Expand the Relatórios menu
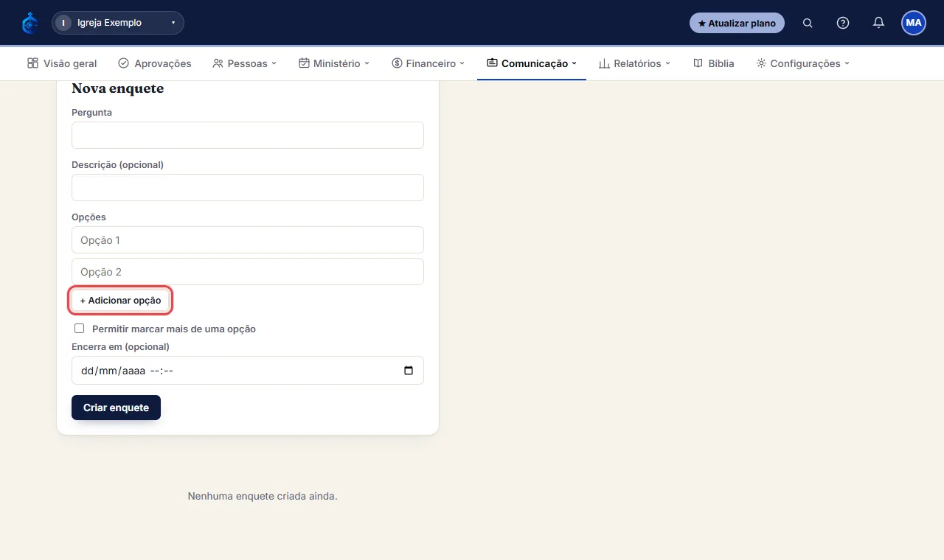This screenshot has height=560, width=944. 634,63
